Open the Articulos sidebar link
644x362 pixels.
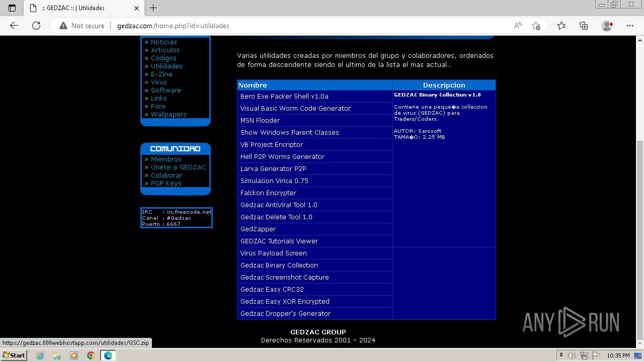click(165, 50)
